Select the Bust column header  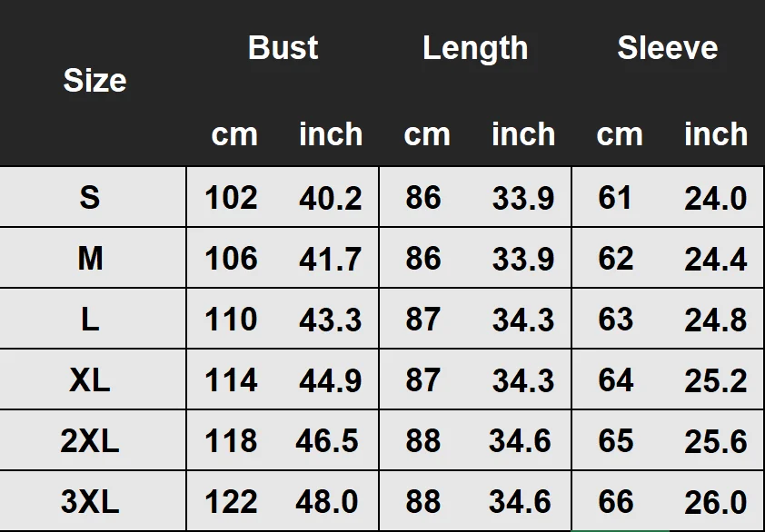pos(283,47)
